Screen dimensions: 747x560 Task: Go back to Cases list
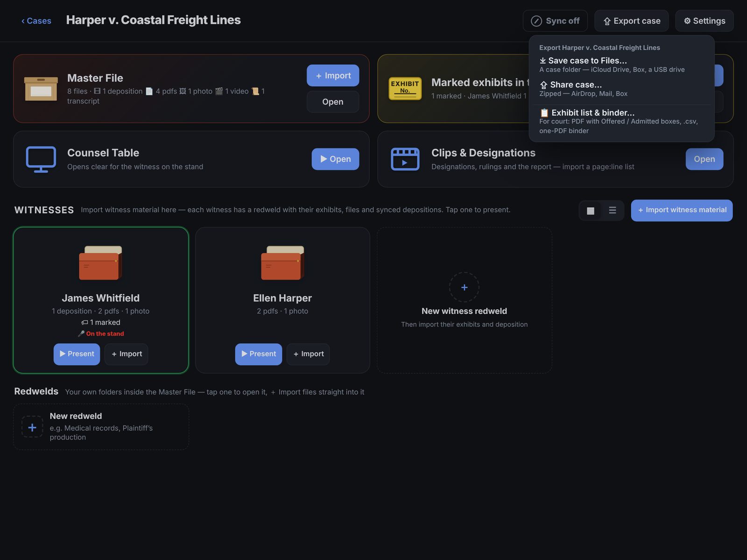36,21
